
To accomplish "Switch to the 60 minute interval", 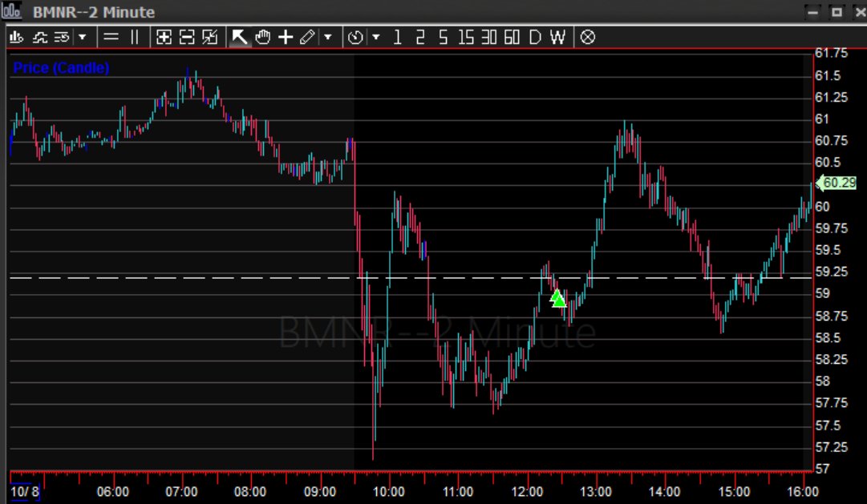I will click(512, 37).
